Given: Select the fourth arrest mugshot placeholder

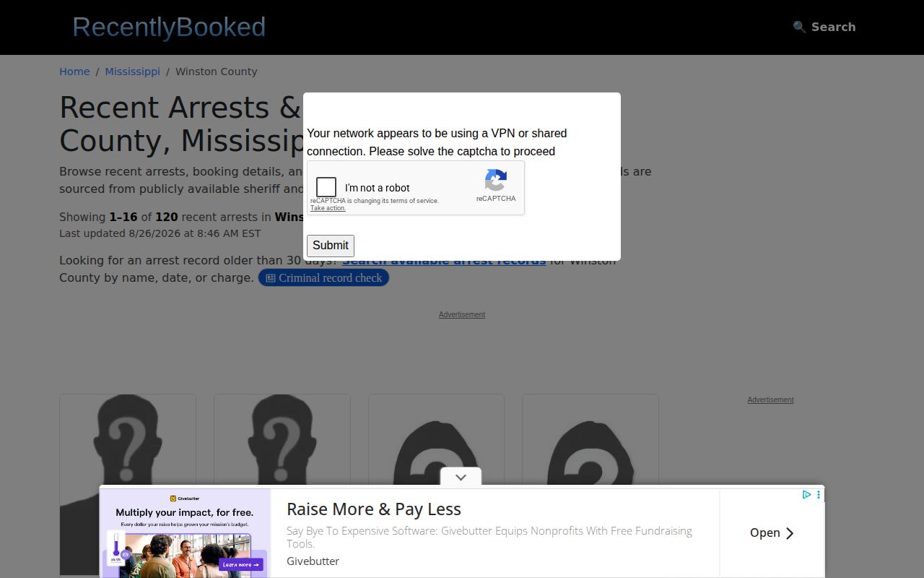Looking at the screenshot, I should [590, 485].
